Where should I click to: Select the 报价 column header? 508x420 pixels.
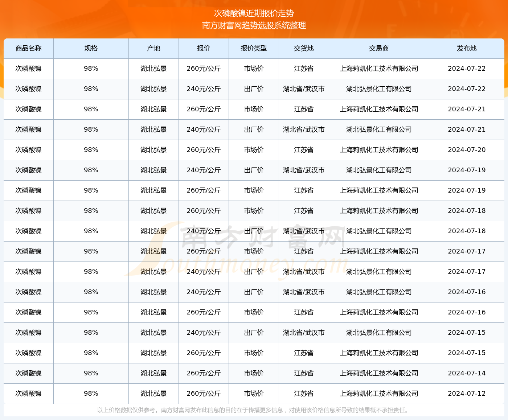tap(204, 48)
